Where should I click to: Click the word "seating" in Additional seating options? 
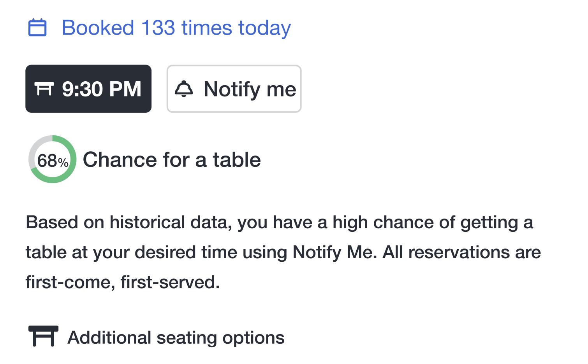tap(187, 338)
